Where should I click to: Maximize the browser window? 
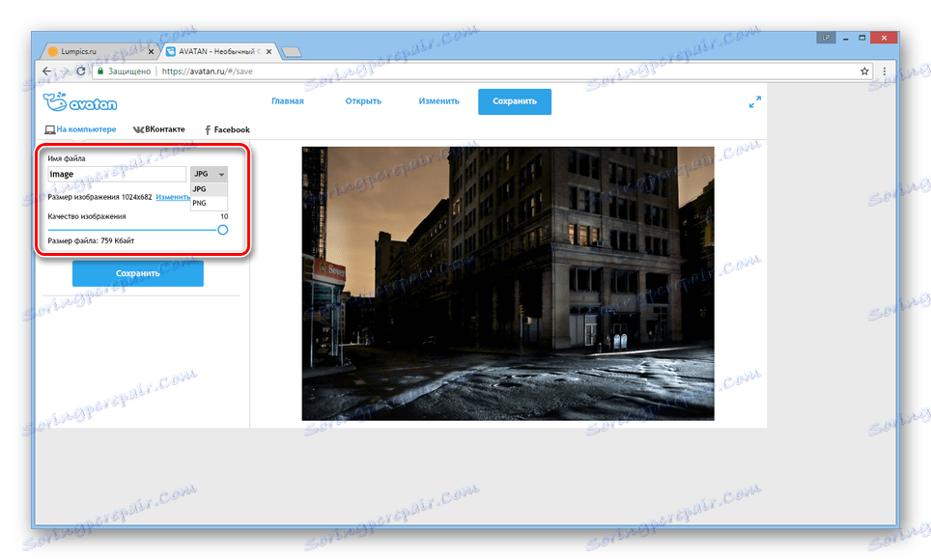pos(862,38)
